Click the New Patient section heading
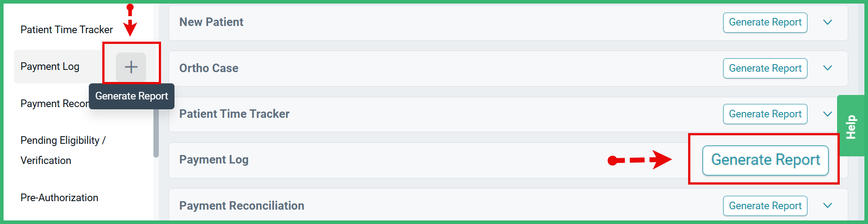868x224 pixels. [x=211, y=22]
